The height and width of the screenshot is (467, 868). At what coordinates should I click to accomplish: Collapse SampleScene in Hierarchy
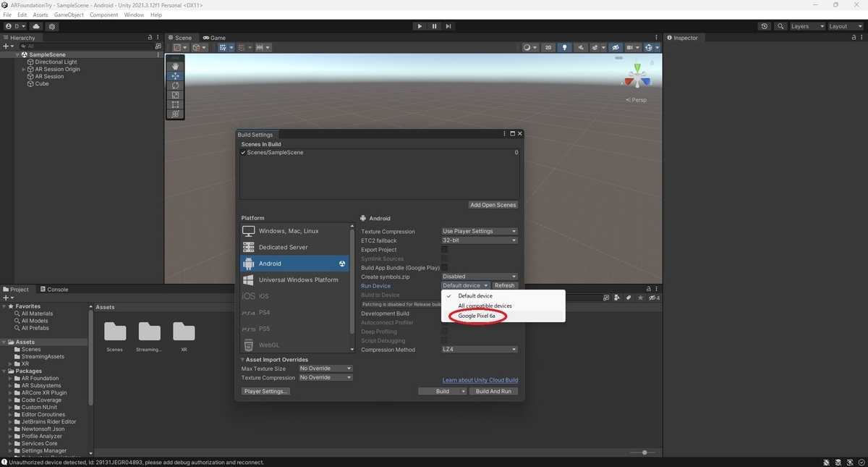pyautogui.click(x=17, y=55)
